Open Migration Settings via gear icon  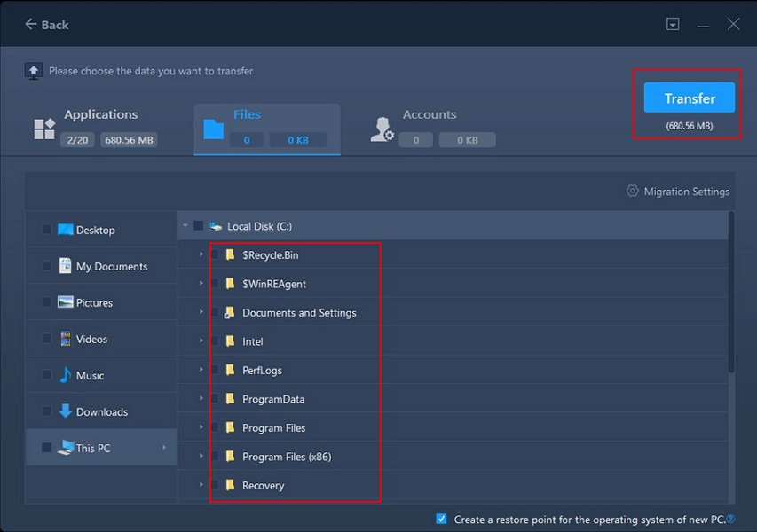pyautogui.click(x=633, y=191)
